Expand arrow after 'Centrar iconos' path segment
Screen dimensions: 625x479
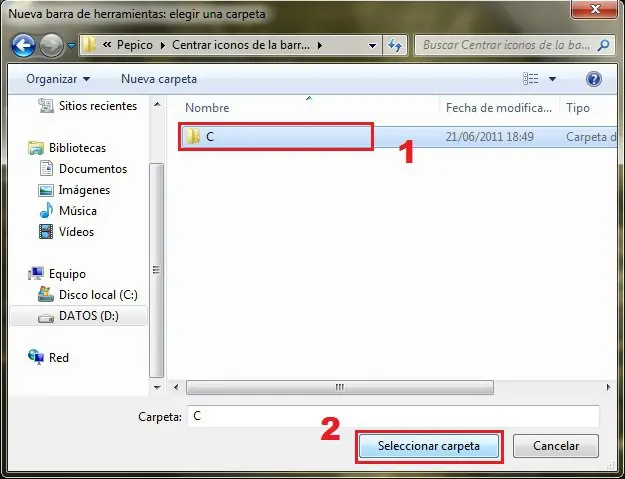[320, 45]
